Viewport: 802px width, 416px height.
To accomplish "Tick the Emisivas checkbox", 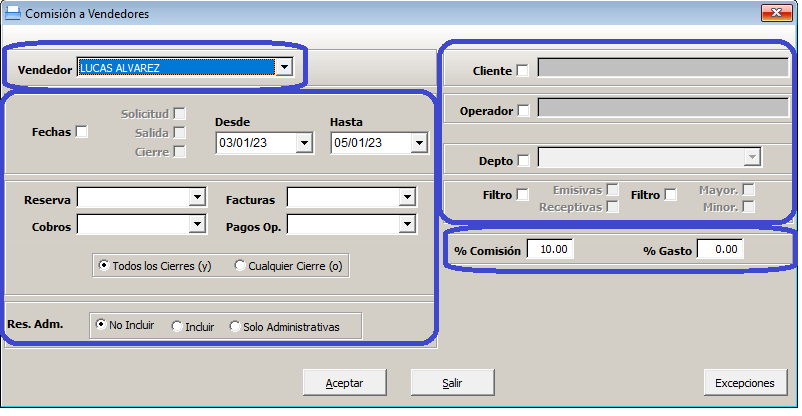I will click(612, 190).
